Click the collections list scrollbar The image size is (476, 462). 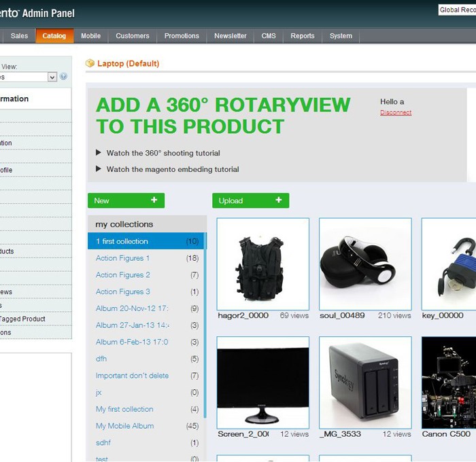coord(205,325)
